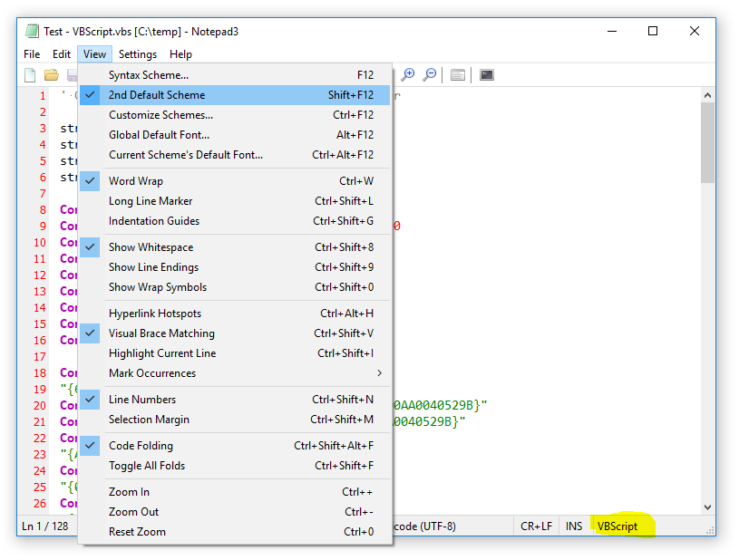The height and width of the screenshot is (560, 739).
Task: Open the Edit menu
Action: [x=62, y=54]
